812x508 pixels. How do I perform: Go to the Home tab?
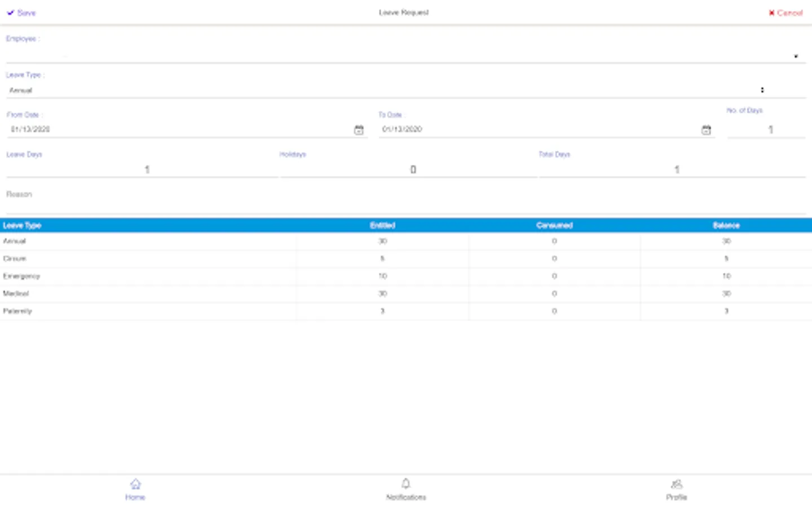point(135,489)
